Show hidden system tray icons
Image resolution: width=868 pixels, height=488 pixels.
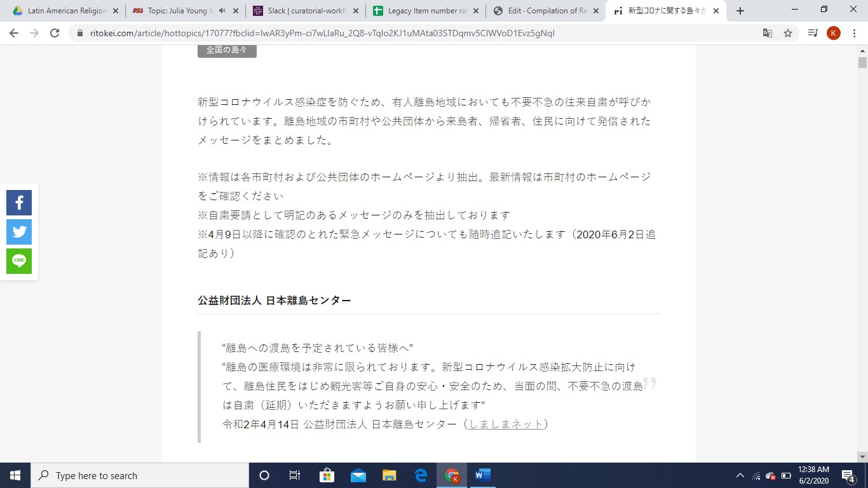[x=740, y=475]
